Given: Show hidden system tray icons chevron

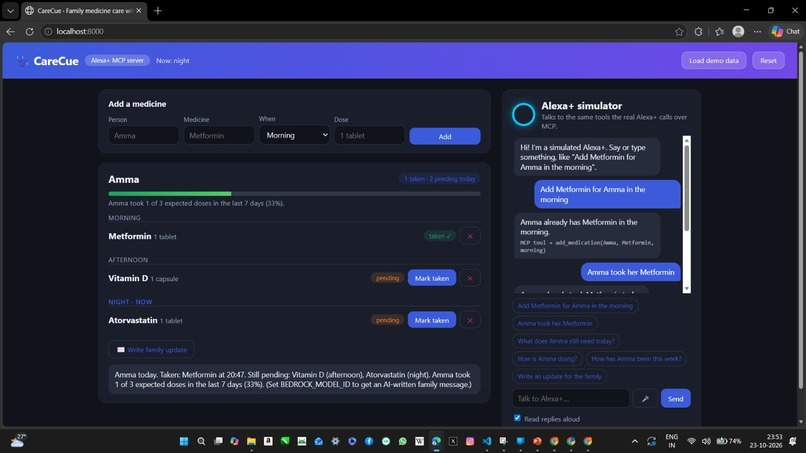Looking at the screenshot, I should [x=635, y=441].
